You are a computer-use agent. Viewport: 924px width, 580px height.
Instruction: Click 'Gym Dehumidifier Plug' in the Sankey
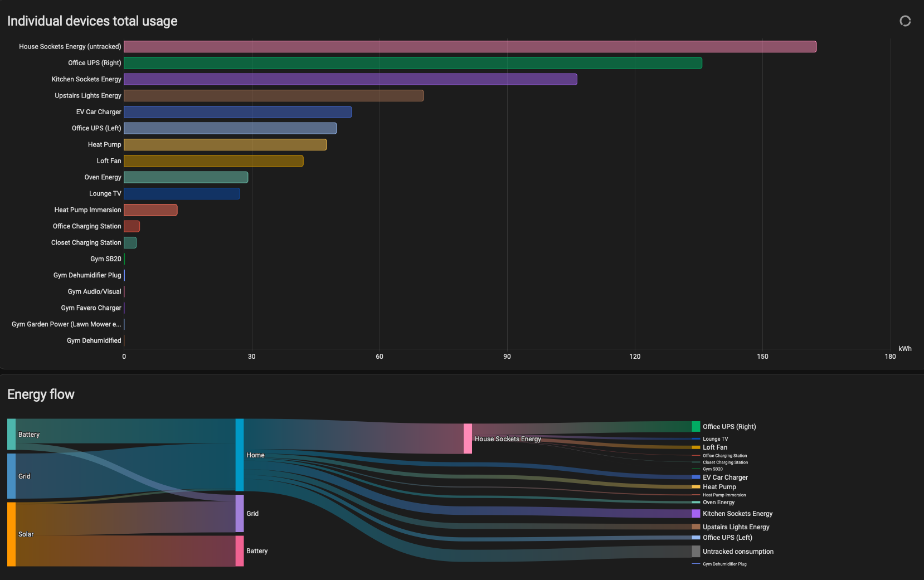[x=724, y=564]
